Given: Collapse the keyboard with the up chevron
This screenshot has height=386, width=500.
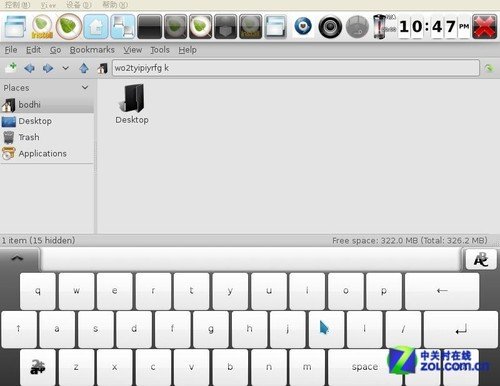Looking at the screenshot, I should pos(17,258).
